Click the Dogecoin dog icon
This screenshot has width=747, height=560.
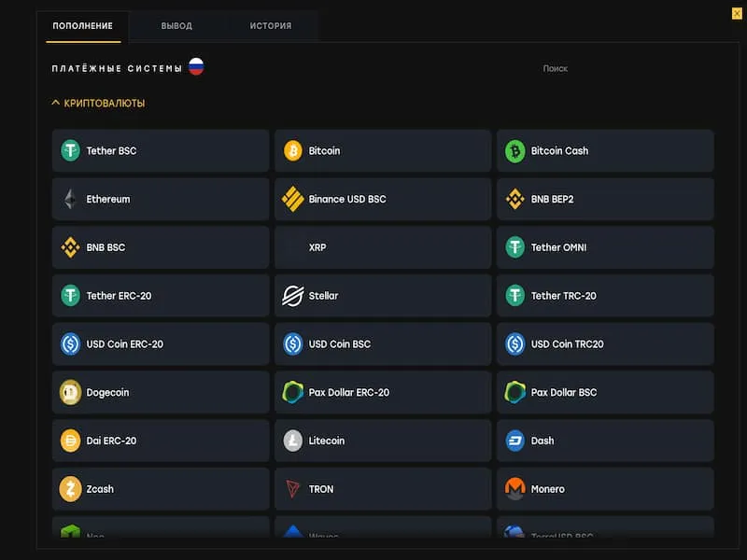click(71, 392)
